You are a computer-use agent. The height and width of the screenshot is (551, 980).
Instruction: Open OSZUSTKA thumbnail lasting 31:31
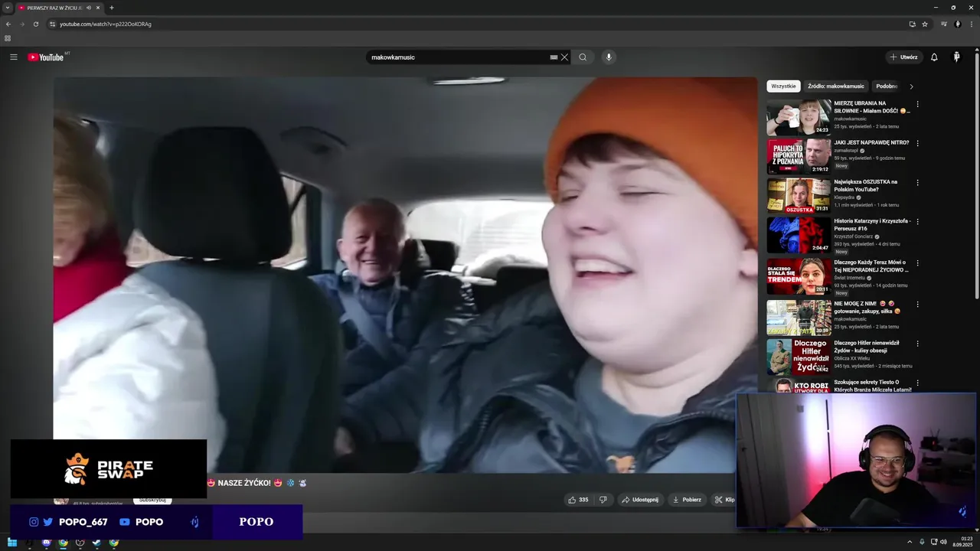point(799,196)
